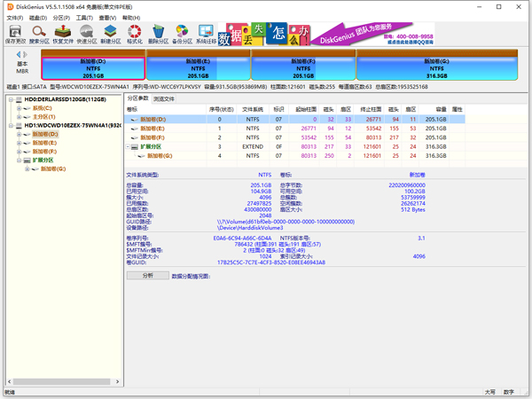Collapse the 扩展分区 node in left tree

point(19,160)
